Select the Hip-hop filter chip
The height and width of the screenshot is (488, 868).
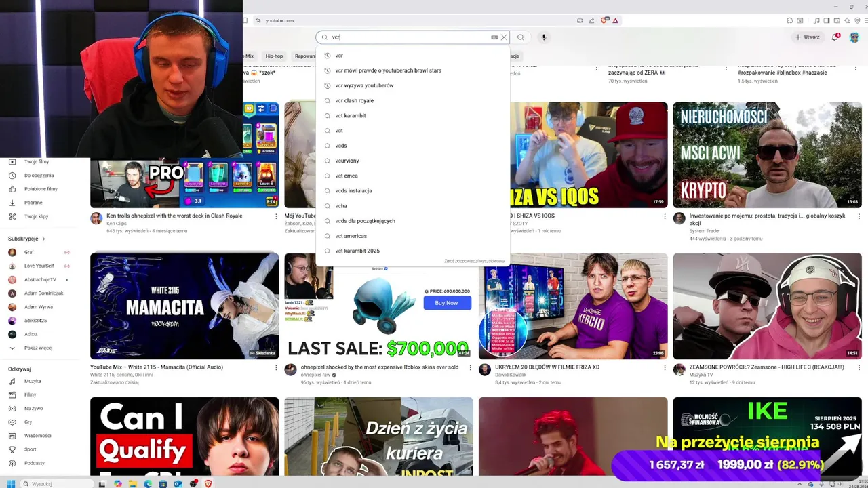[x=274, y=56]
